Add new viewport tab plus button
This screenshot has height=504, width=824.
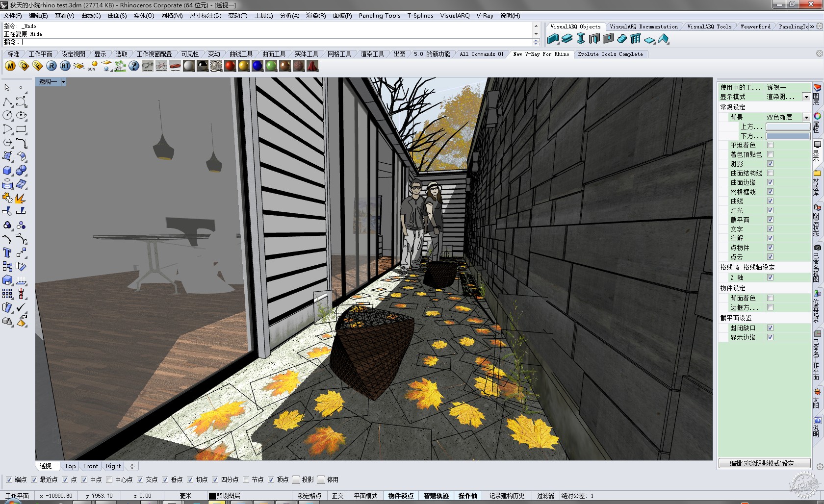pos(132,466)
